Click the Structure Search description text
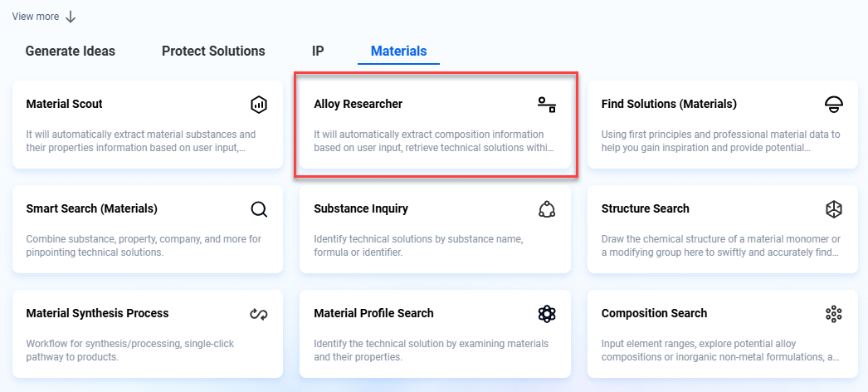 coord(719,245)
